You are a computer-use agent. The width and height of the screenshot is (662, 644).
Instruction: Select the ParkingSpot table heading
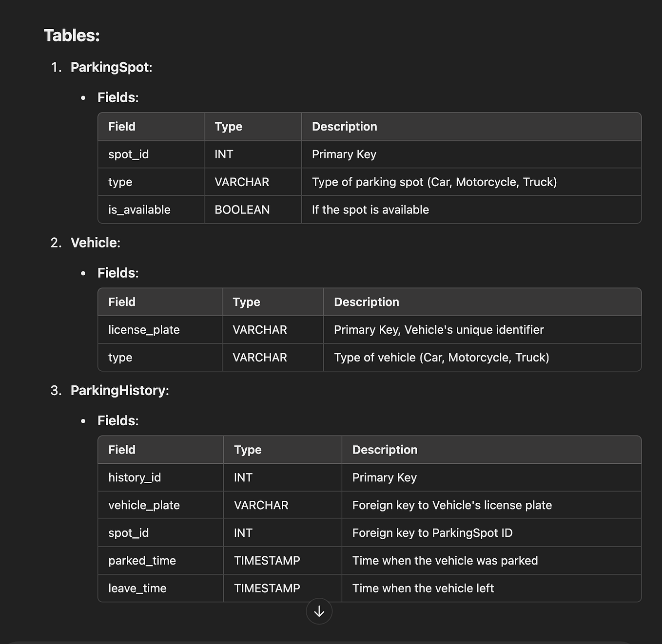111,67
